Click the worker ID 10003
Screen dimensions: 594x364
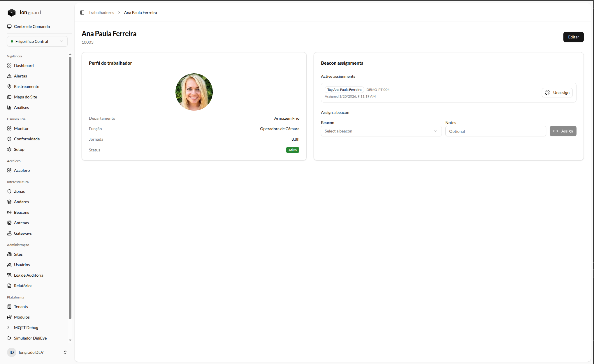click(x=87, y=42)
